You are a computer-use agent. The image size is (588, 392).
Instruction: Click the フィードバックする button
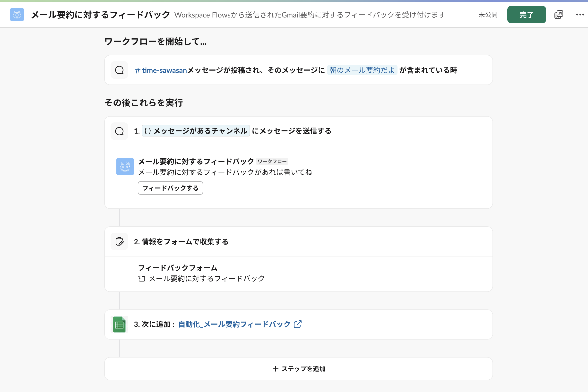(x=170, y=188)
